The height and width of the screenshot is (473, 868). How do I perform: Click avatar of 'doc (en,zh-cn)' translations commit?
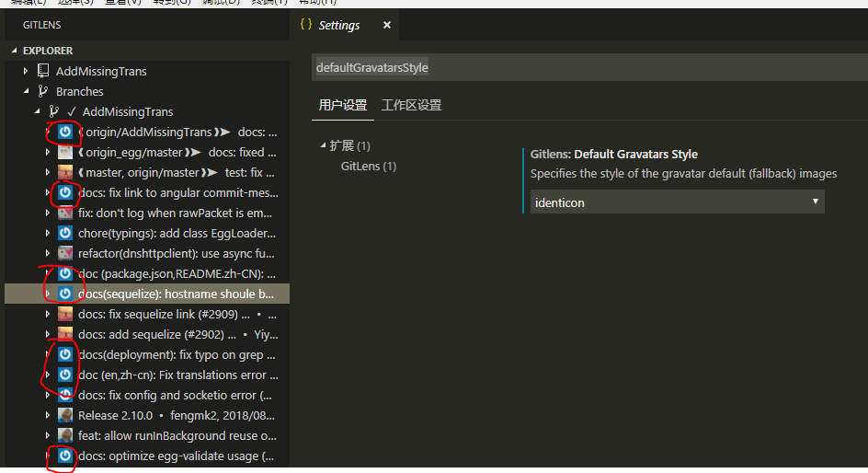[x=65, y=375]
